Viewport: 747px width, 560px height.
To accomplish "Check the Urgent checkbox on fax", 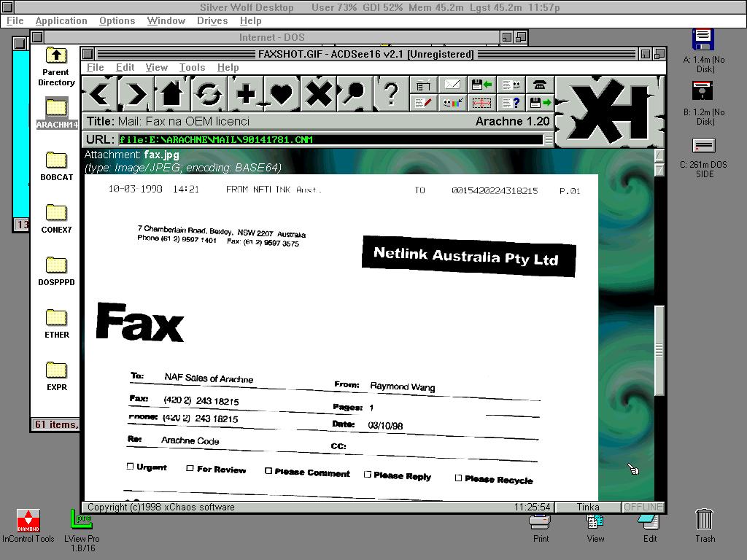I will (x=131, y=466).
